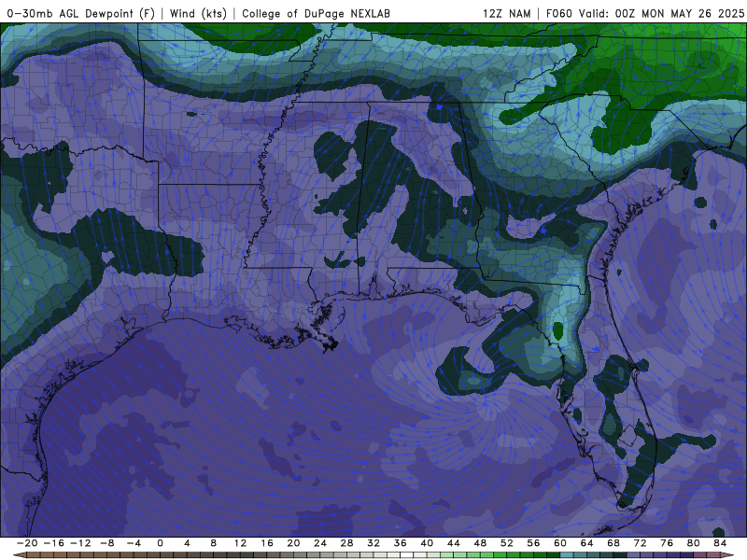Screen dimensions: 747x560
Task: Click the "F060" forecast hour text
Action: point(558,13)
